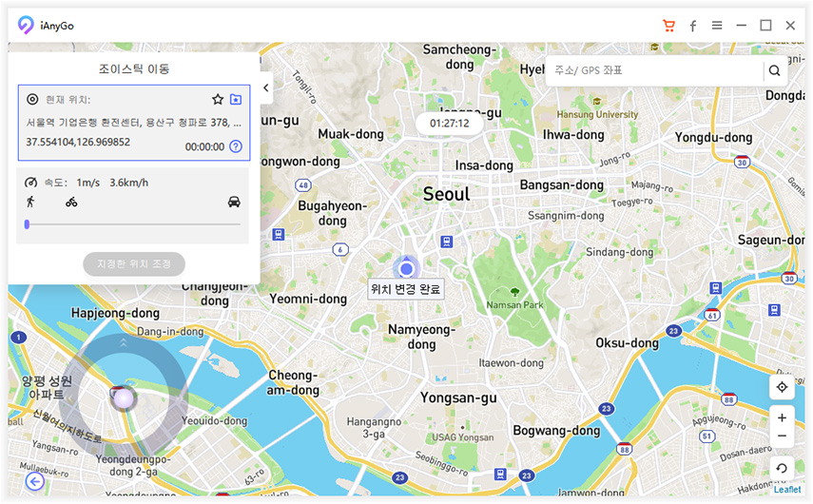Go back using the blue arrow button

pyautogui.click(x=35, y=482)
